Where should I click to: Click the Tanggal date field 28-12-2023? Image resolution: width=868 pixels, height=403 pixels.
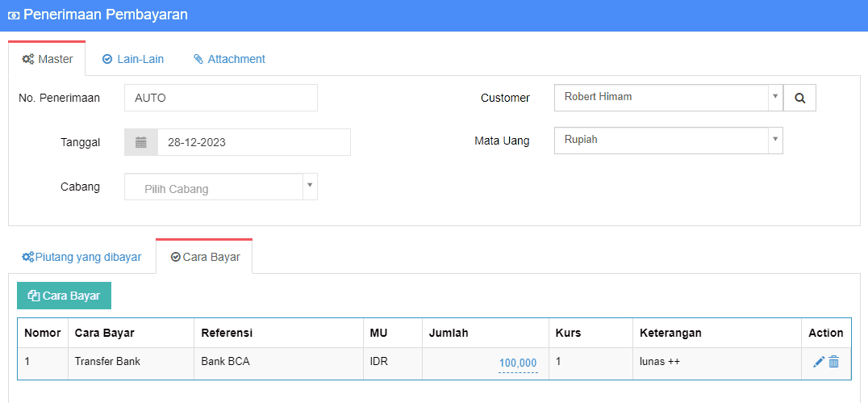253,142
